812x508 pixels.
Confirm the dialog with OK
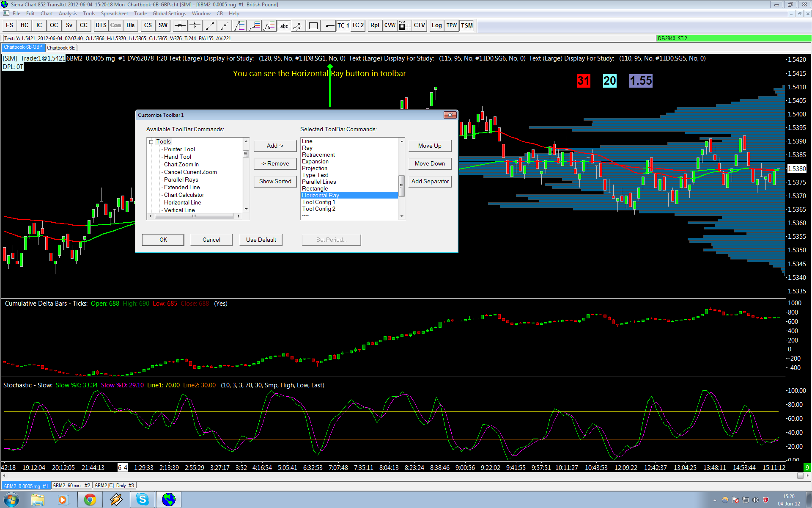coord(163,240)
